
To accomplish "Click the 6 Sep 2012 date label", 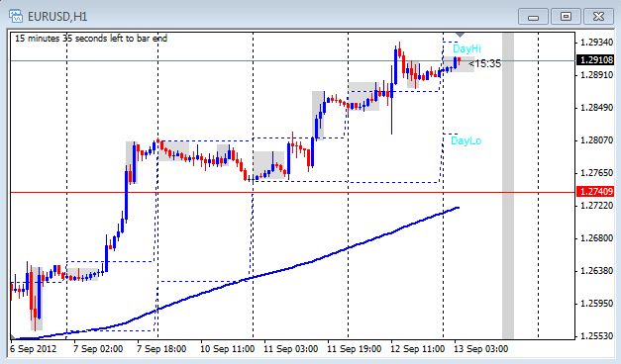I will pos(34,349).
